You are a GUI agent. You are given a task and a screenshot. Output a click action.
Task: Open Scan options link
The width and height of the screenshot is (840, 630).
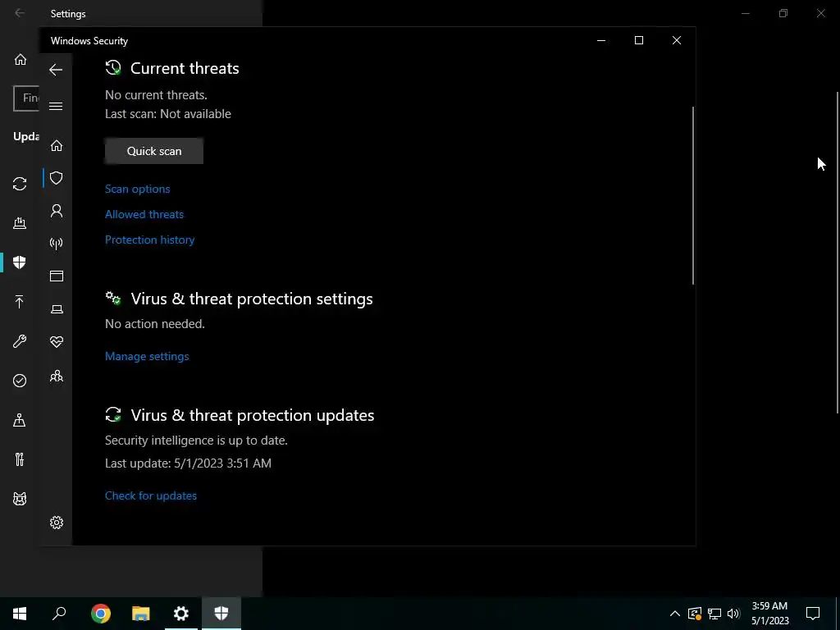(x=138, y=189)
